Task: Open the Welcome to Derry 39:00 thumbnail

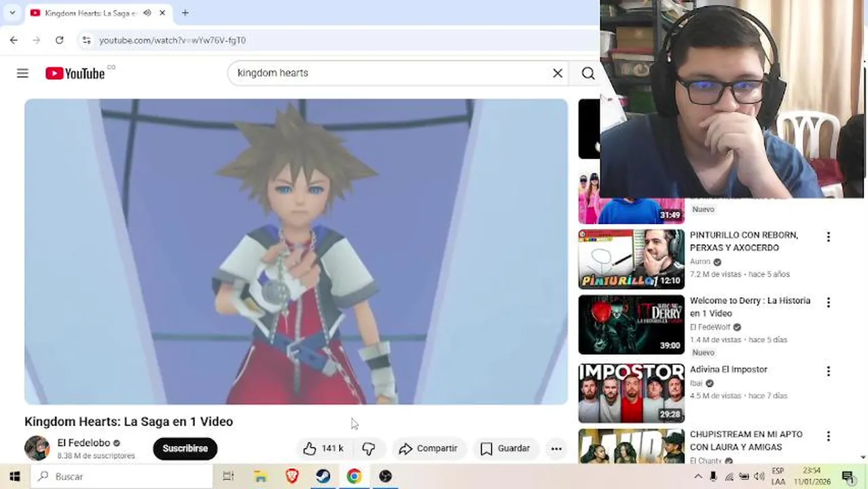Action: (632, 325)
